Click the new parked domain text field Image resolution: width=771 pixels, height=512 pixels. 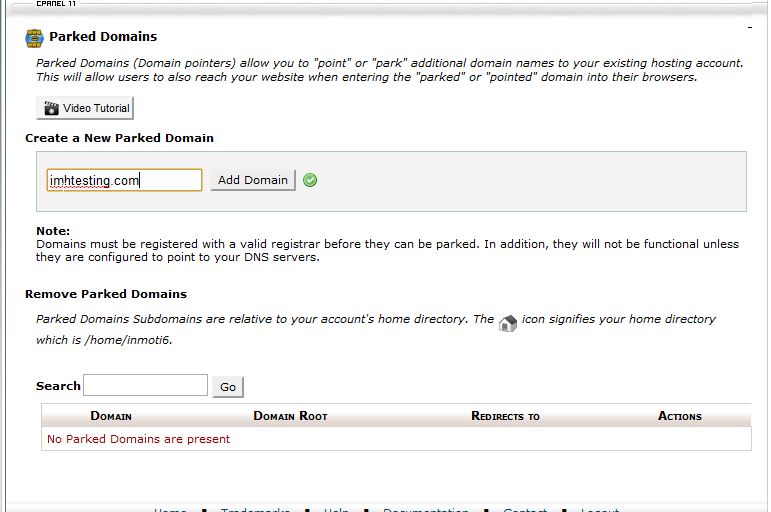tap(124, 180)
